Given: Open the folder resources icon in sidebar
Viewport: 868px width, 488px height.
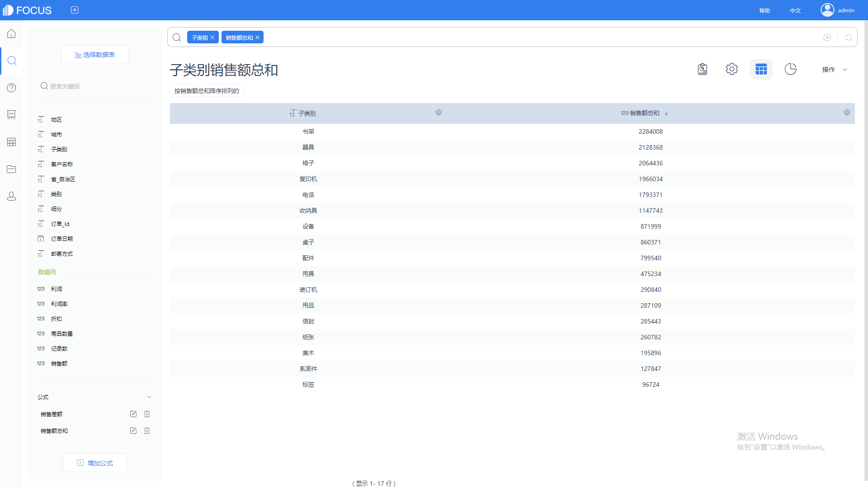Looking at the screenshot, I should [x=11, y=169].
